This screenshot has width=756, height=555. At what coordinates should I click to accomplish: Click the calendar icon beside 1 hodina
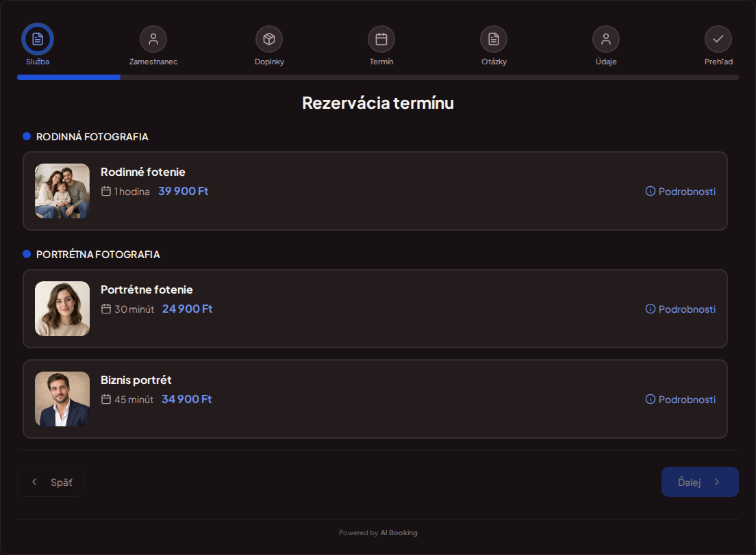[x=106, y=191]
